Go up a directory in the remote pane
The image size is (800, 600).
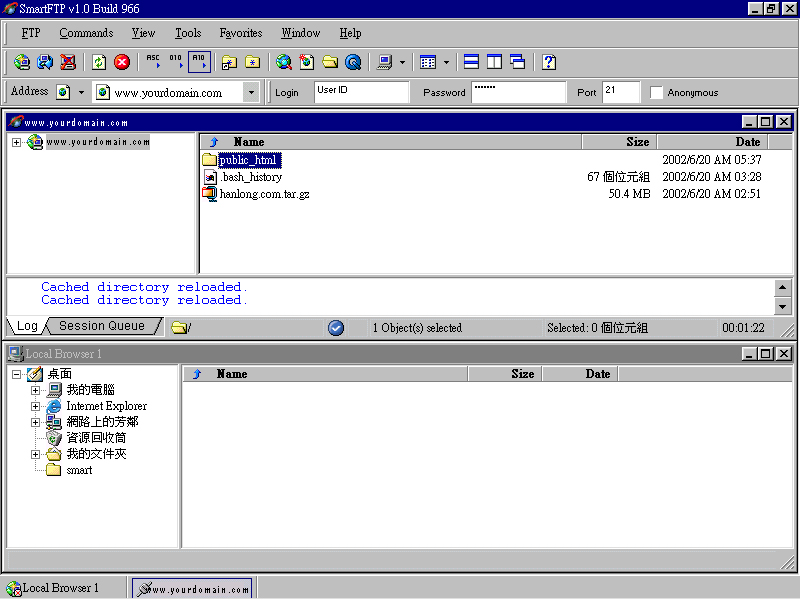point(214,142)
